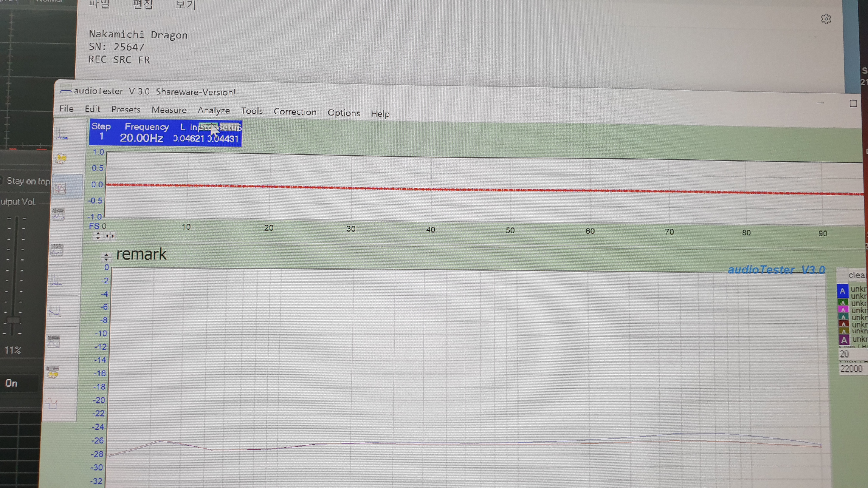868x488 pixels.
Task: Click the Setup button in the step panel
Action: (x=231, y=127)
